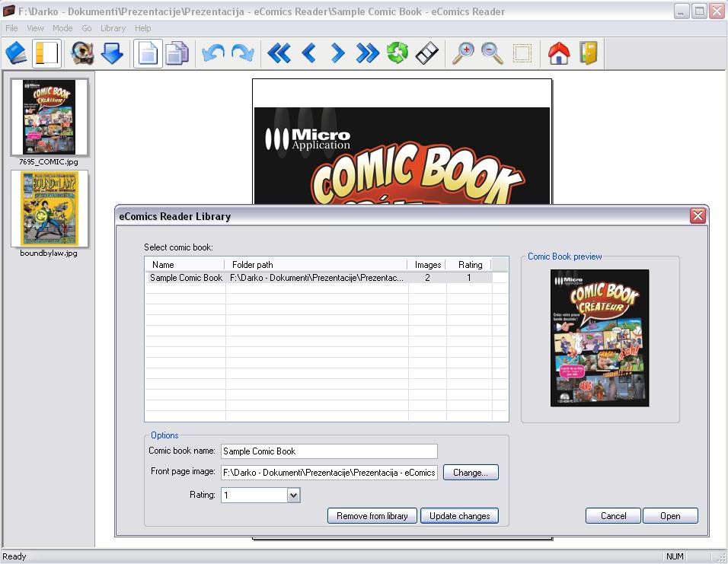Select the 7695_COMIC.jpg page thumbnail
728x564 pixels.
(x=49, y=117)
